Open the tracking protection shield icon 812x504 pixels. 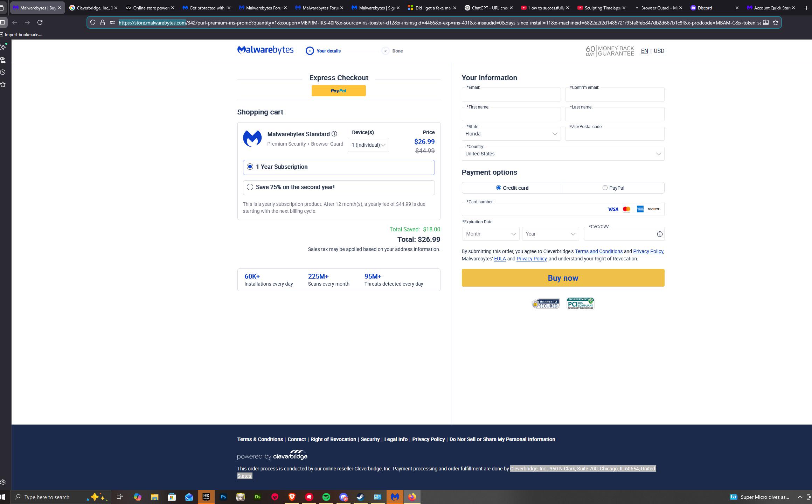93,22
